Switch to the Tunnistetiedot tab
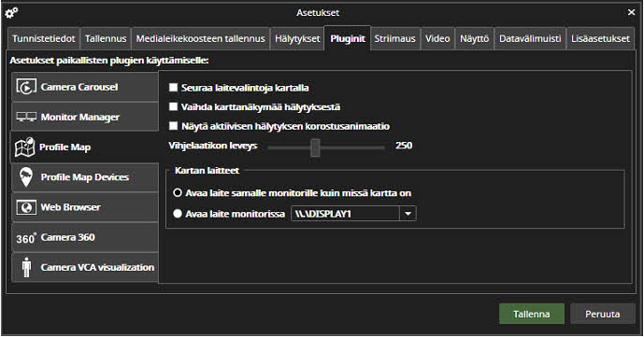Viewport: 644px width, 337px height. click(44, 39)
